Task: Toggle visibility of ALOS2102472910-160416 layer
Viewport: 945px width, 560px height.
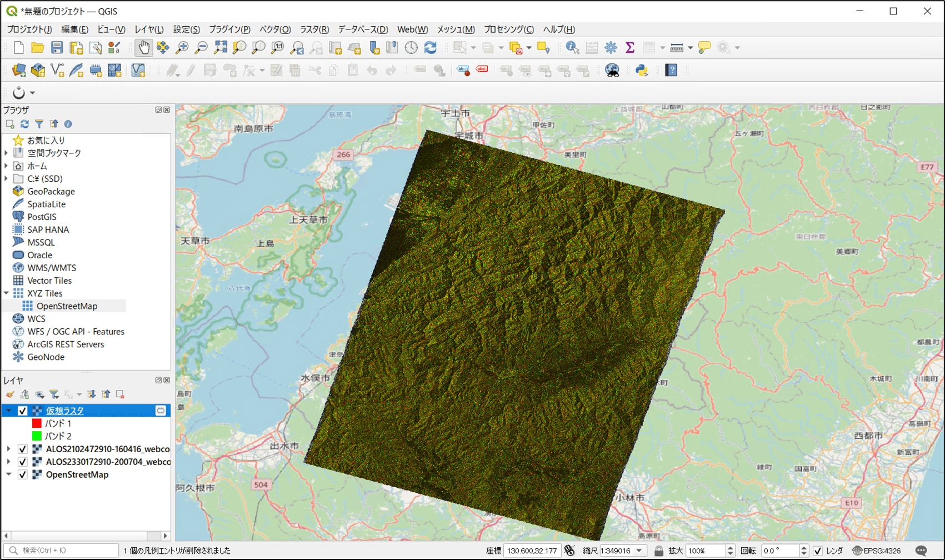Action: click(23, 449)
